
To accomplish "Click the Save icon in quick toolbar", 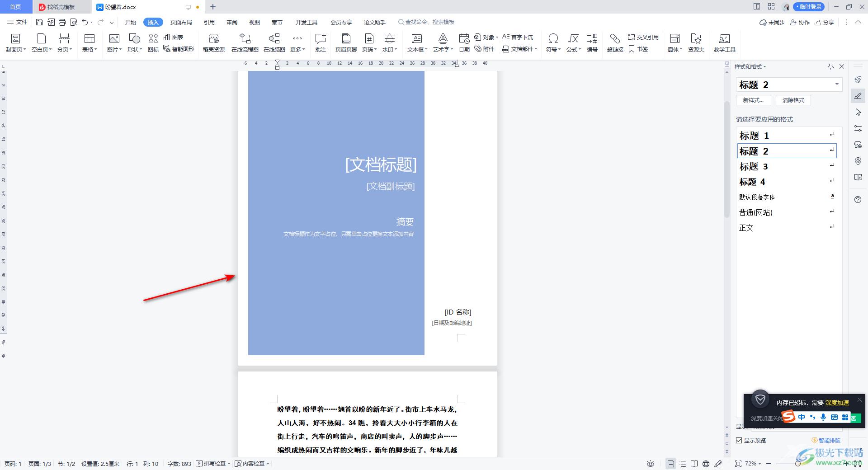I will coord(39,22).
